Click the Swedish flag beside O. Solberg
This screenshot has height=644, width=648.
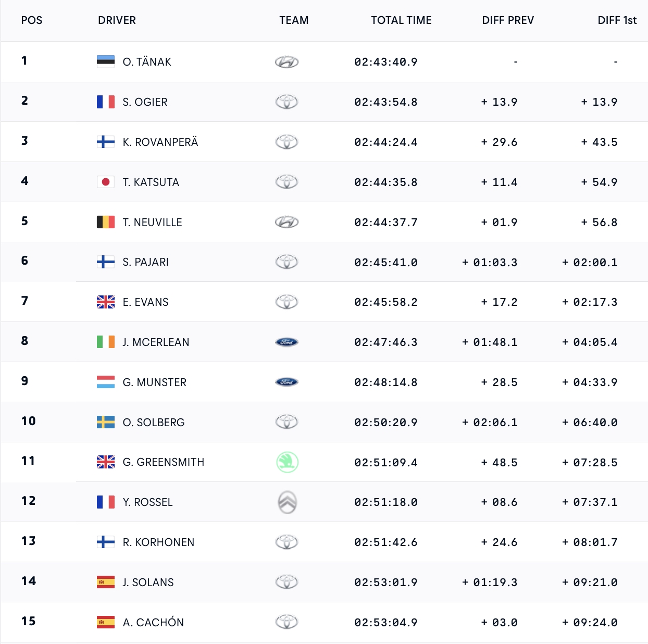pyautogui.click(x=106, y=422)
